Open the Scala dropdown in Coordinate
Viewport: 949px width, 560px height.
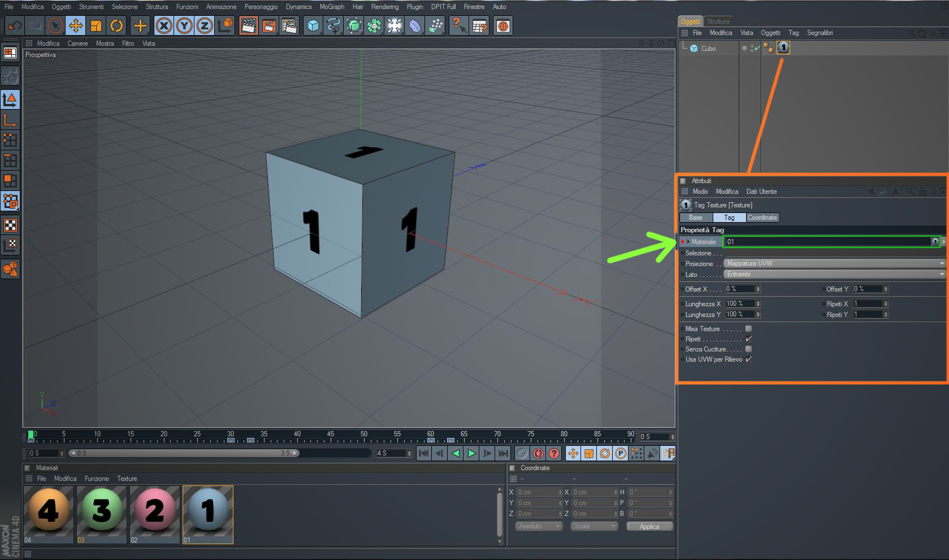coord(594,526)
